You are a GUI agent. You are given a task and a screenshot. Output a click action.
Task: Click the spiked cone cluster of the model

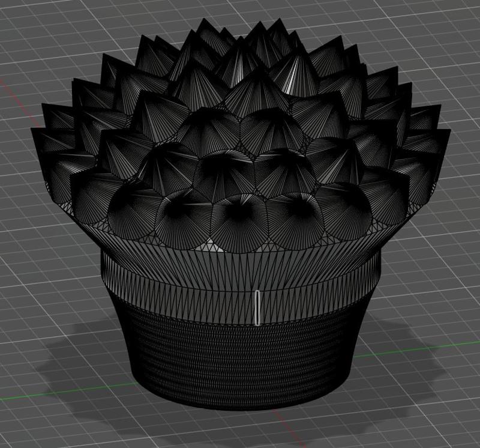point(241,135)
